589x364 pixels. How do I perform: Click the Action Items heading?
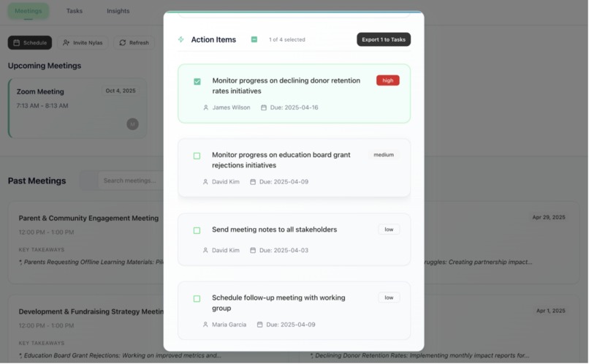213,39
